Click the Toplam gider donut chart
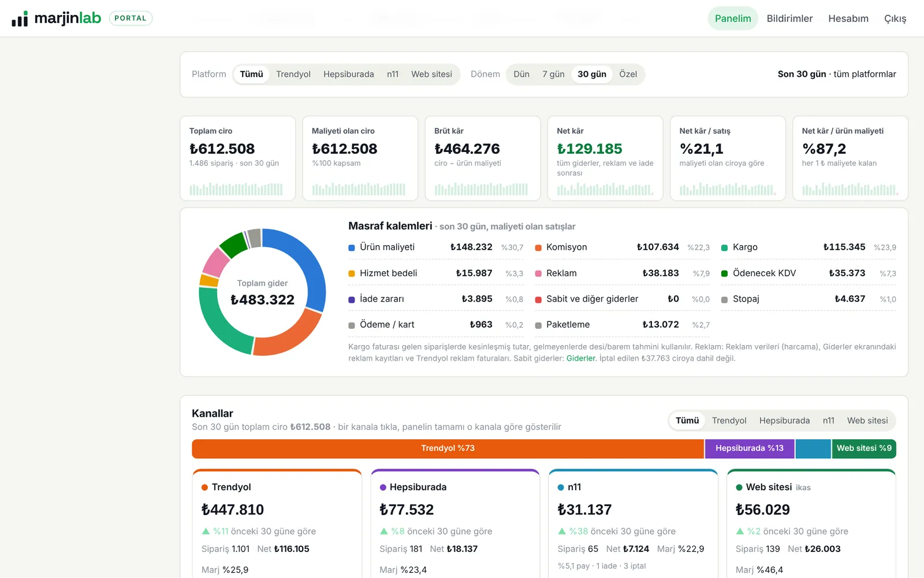This screenshot has width=924, height=578. click(262, 292)
